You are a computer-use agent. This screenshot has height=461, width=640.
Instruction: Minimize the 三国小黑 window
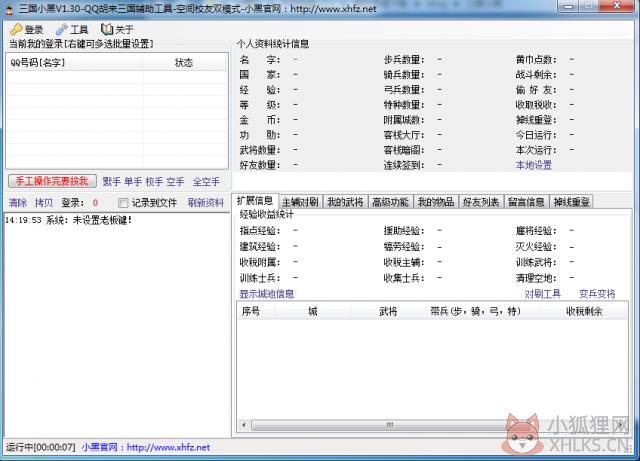tap(568, 6)
